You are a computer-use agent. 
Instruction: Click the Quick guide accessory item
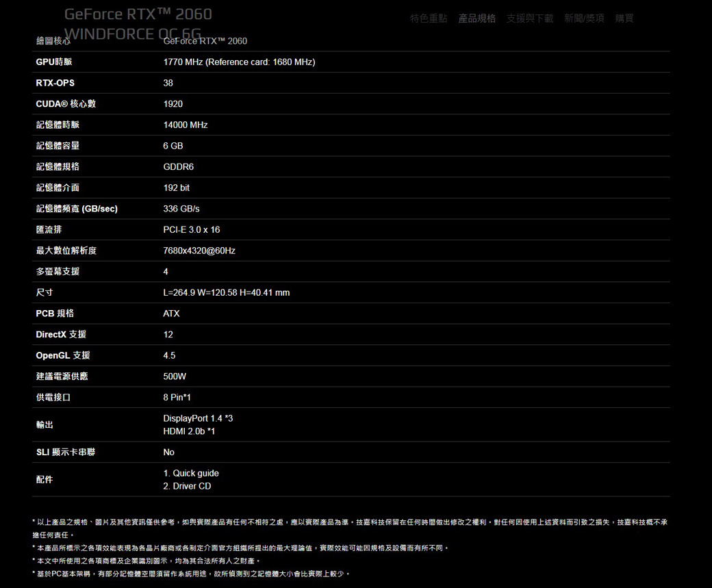191,474
